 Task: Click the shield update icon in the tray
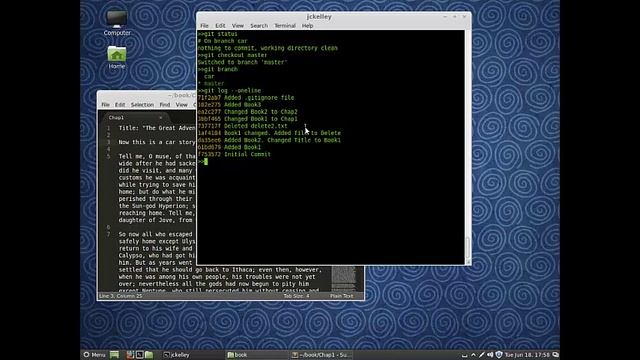[x=499, y=355]
